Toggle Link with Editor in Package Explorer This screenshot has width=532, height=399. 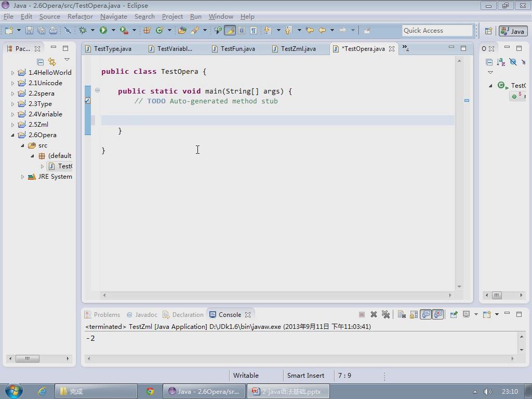[x=52, y=62]
